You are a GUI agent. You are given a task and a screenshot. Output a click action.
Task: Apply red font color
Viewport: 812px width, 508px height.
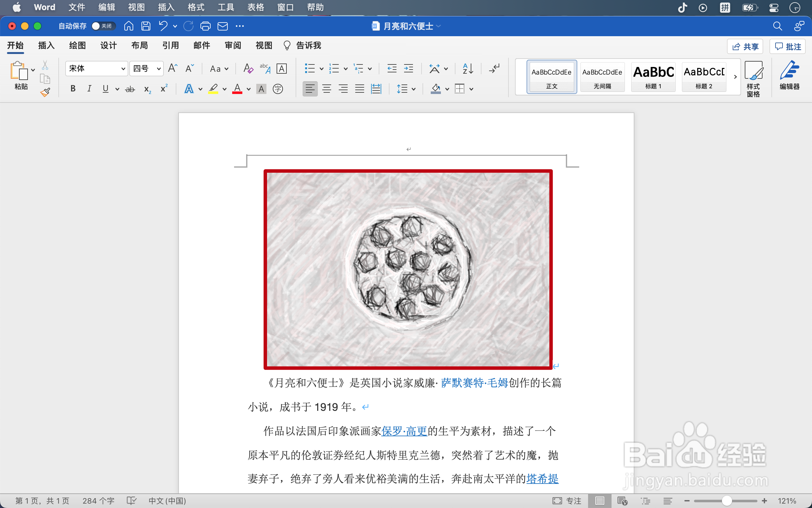(x=237, y=89)
